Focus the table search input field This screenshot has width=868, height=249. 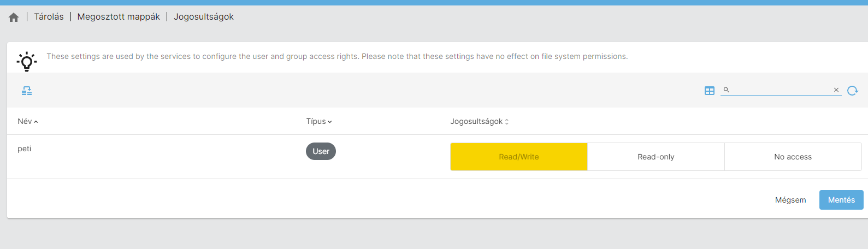click(781, 90)
